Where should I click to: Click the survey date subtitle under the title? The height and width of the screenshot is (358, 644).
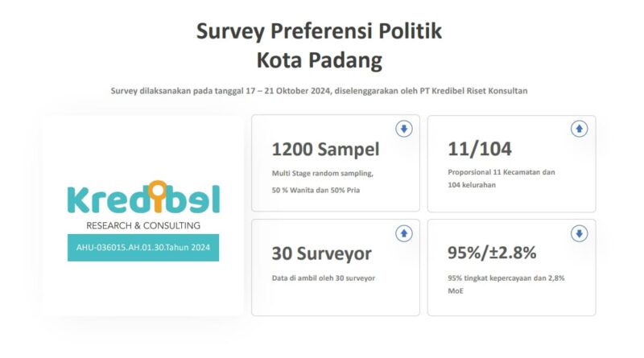[319, 90]
